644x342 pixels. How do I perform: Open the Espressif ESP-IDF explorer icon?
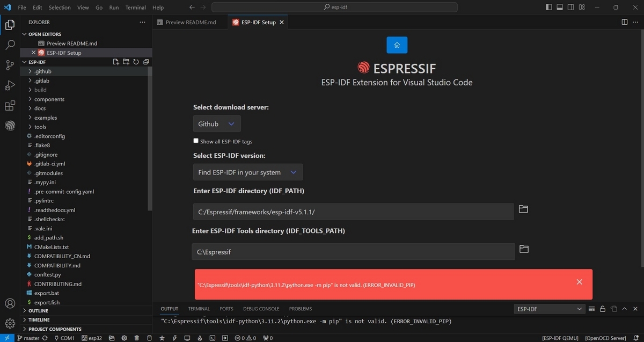click(x=10, y=126)
